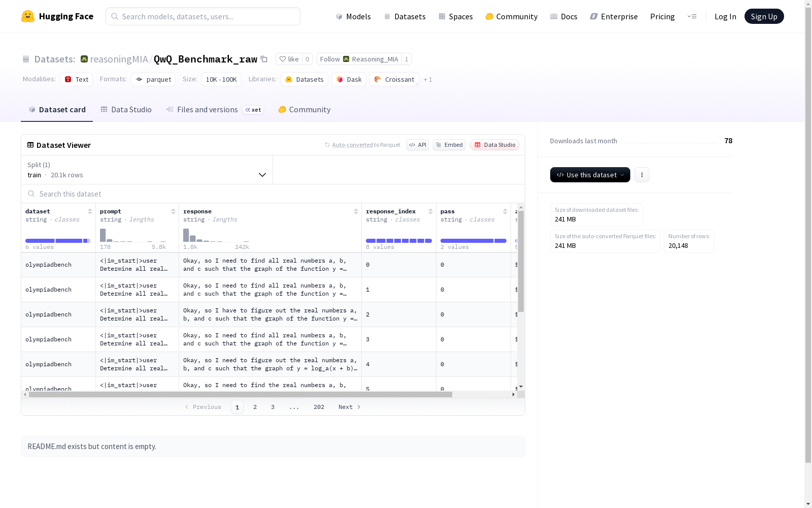
Task: Go to page 3 of the dataset
Action: pyautogui.click(x=273, y=407)
